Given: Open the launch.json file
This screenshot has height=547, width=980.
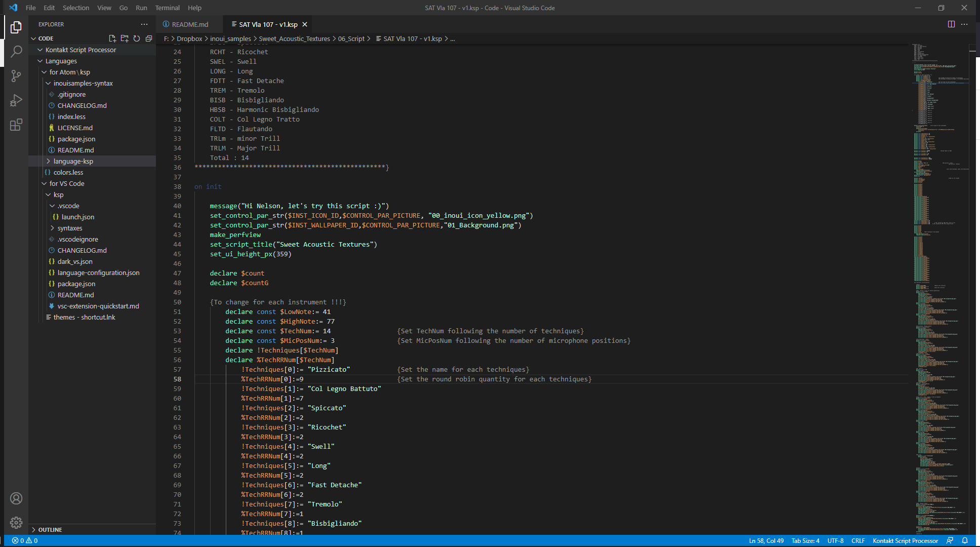Looking at the screenshot, I should [x=77, y=217].
